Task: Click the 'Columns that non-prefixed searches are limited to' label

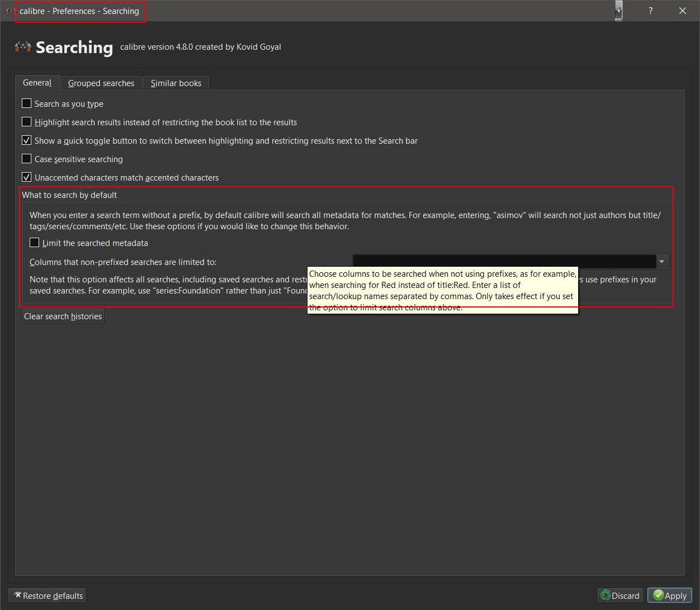Action: 123,262
